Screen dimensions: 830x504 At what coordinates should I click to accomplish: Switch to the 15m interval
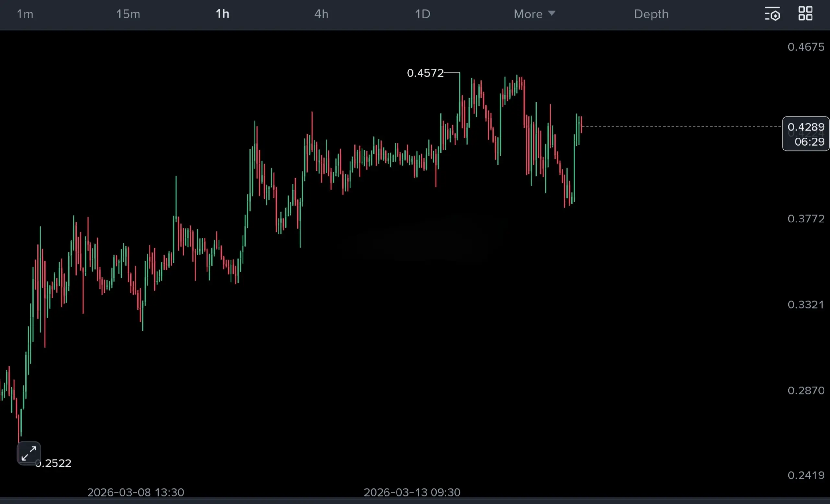click(x=128, y=14)
